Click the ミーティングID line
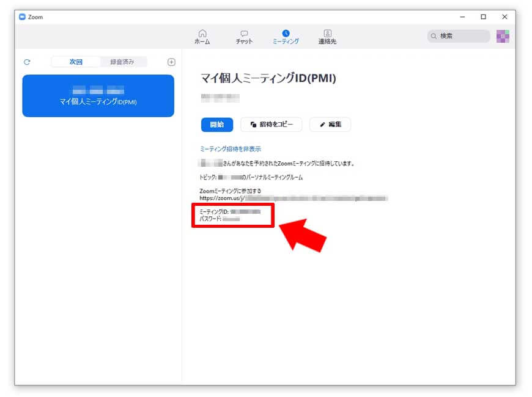Viewport: 532px width, 397px height. point(230,211)
